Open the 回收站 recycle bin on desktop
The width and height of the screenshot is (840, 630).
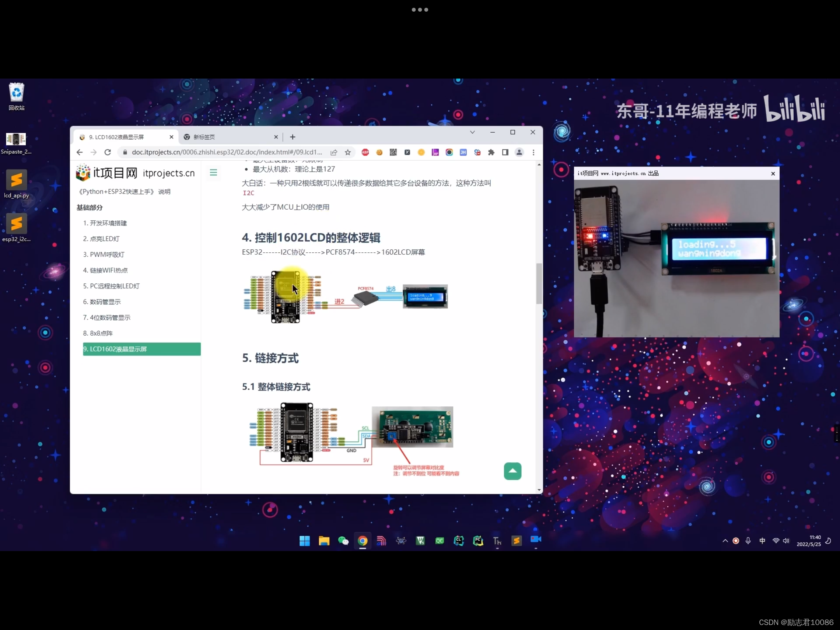[16, 96]
